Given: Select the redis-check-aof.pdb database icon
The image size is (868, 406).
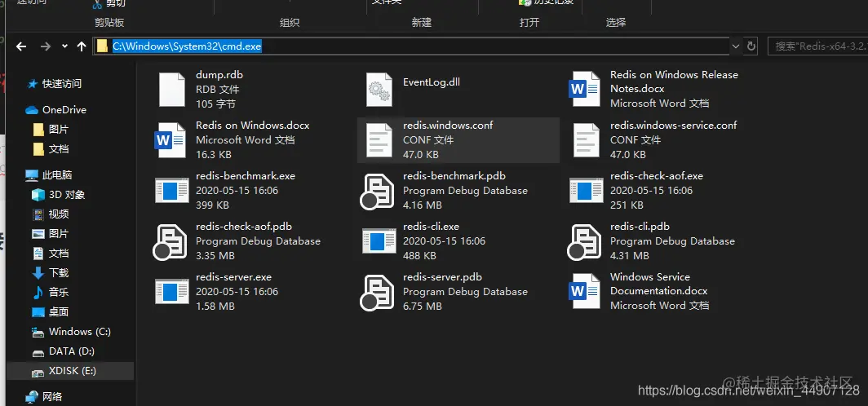Looking at the screenshot, I should 170,241.
